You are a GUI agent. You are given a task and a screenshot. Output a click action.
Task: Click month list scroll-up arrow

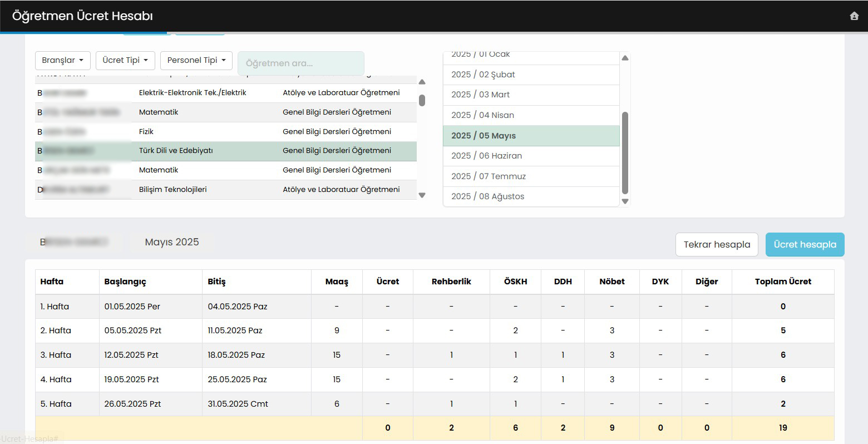click(x=625, y=58)
